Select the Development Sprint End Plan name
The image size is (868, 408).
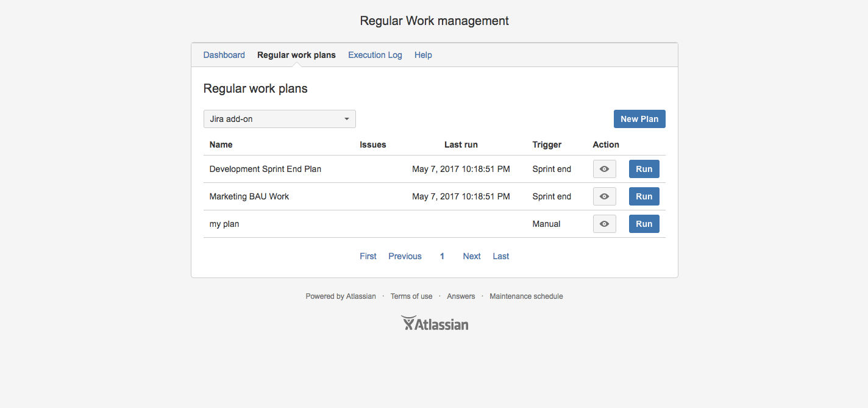pyautogui.click(x=265, y=169)
